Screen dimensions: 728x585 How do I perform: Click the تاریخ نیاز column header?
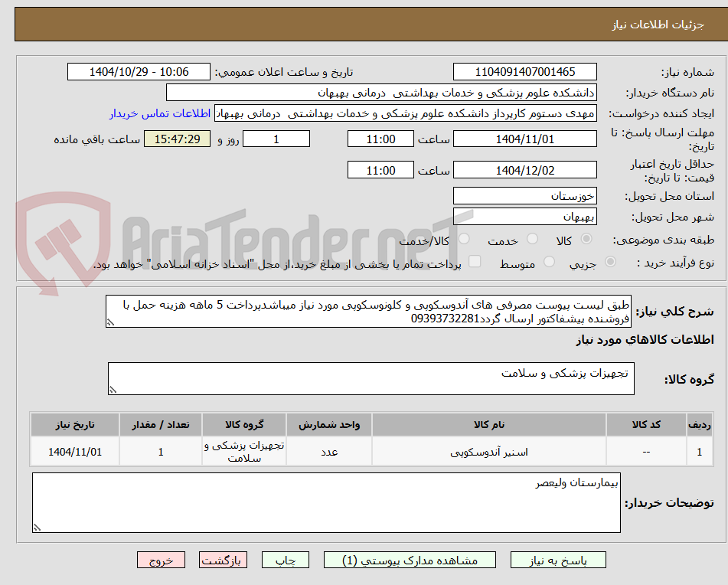75,424
